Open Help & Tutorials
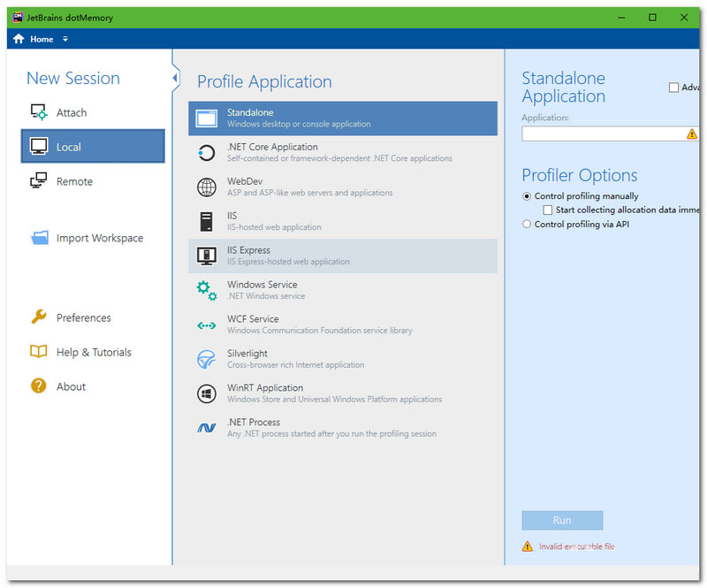The height and width of the screenshot is (588, 707). [x=93, y=352]
